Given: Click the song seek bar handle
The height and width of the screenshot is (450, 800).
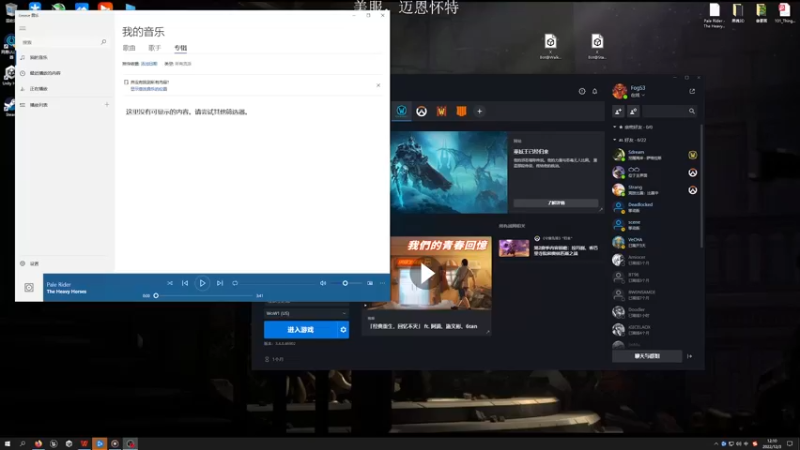Looking at the screenshot, I should click(x=156, y=295).
